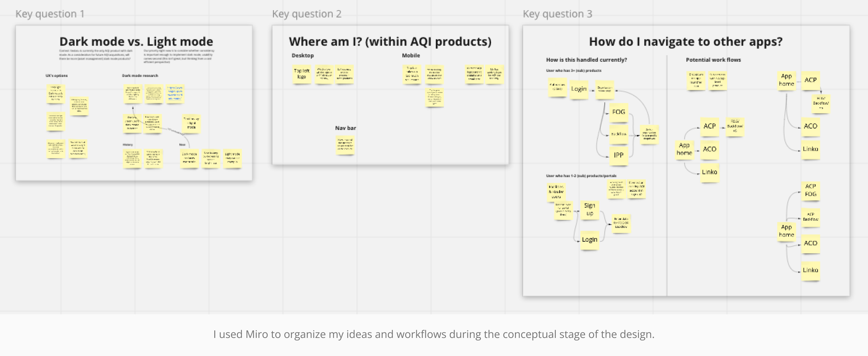This screenshot has width=868, height=356.
Task: Select the standalone 'FOG' sticky note
Action: pyautogui.click(x=618, y=112)
